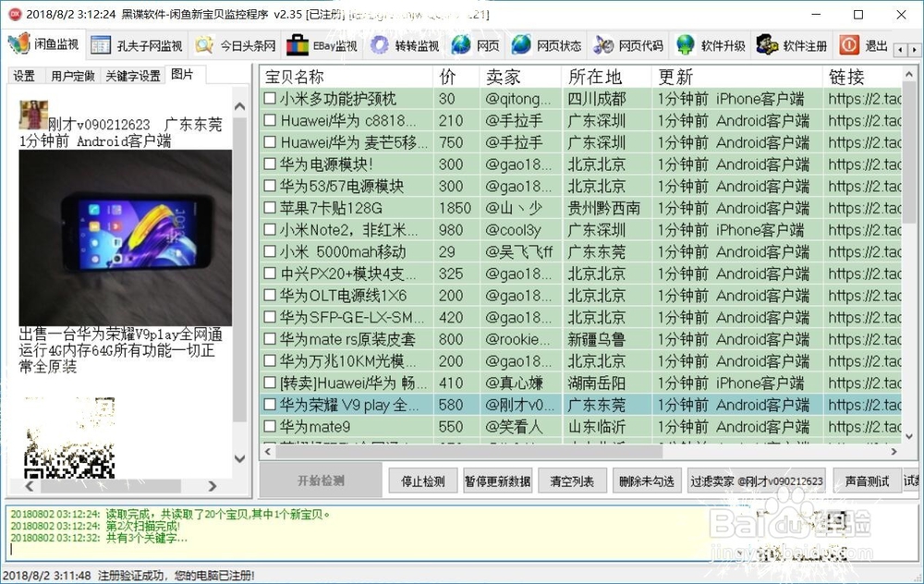Switch to the 设置 tab

tap(24, 76)
